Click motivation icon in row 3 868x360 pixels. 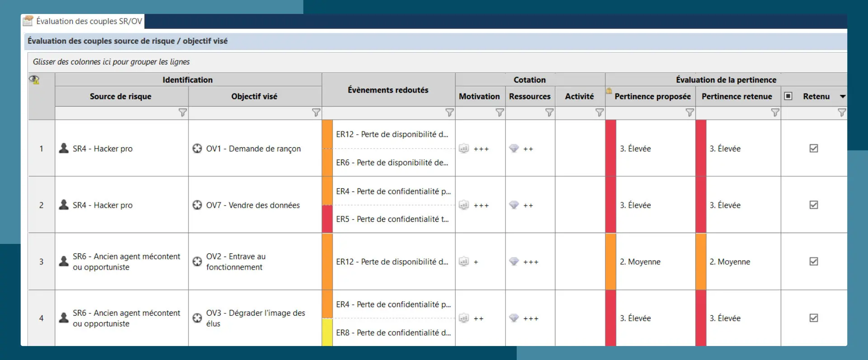pos(464,261)
